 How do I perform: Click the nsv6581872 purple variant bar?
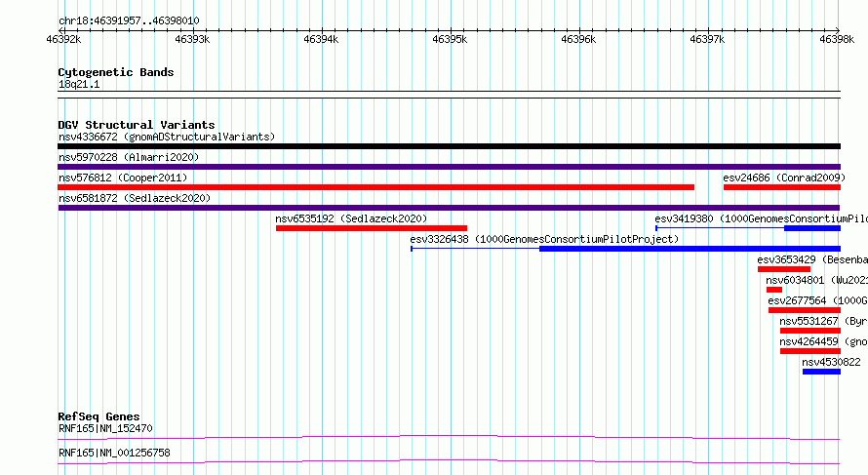(x=449, y=208)
